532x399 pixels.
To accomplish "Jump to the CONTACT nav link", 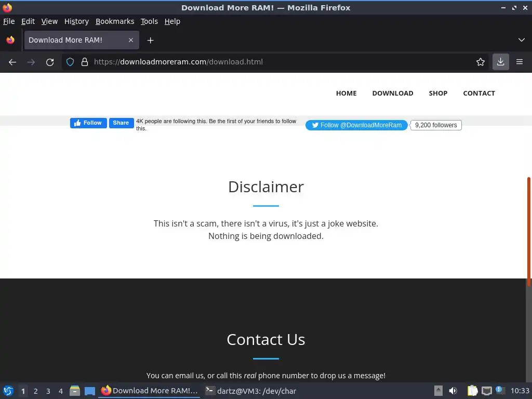I will coord(478,94).
